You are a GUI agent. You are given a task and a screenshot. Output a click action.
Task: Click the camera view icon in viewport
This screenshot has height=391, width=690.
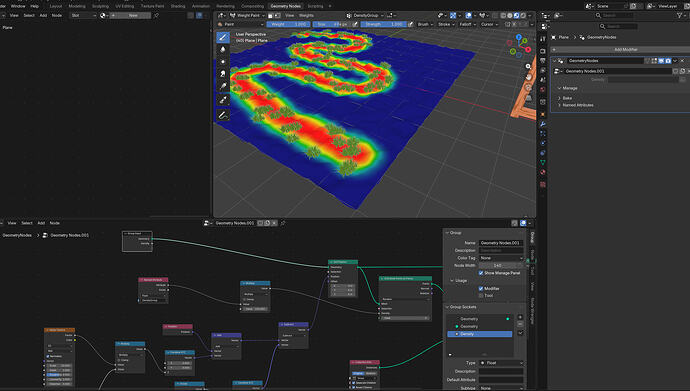tap(528, 88)
